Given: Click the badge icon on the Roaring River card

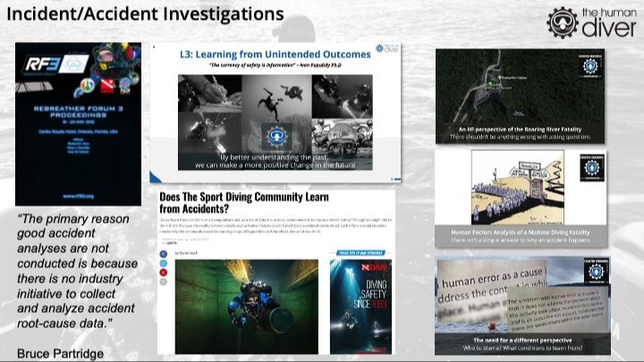Looking at the screenshot, I should [590, 65].
